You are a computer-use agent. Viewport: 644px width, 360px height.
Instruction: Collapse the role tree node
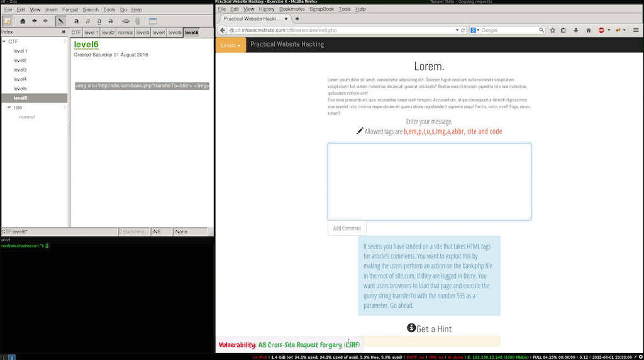point(9,107)
